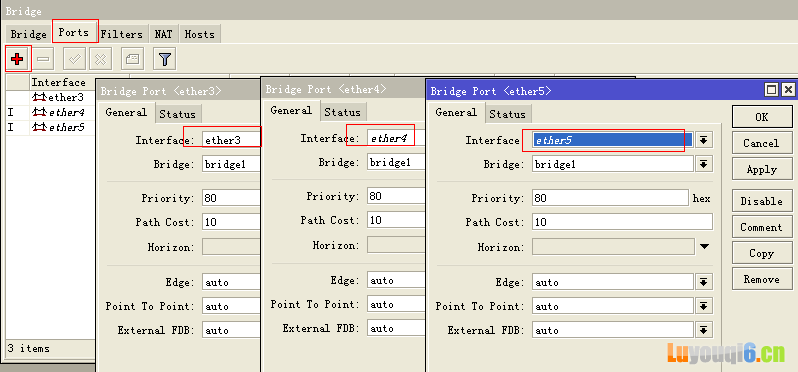Click the disable cross toolbar button
798x372 pixels.
pyautogui.click(x=100, y=59)
